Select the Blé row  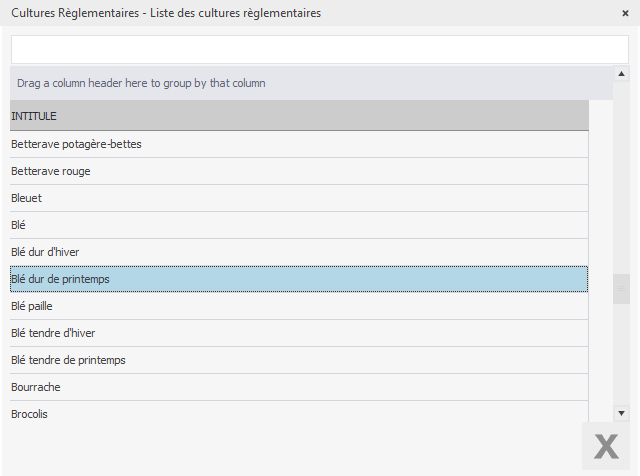pyautogui.click(x=299, y=225)
